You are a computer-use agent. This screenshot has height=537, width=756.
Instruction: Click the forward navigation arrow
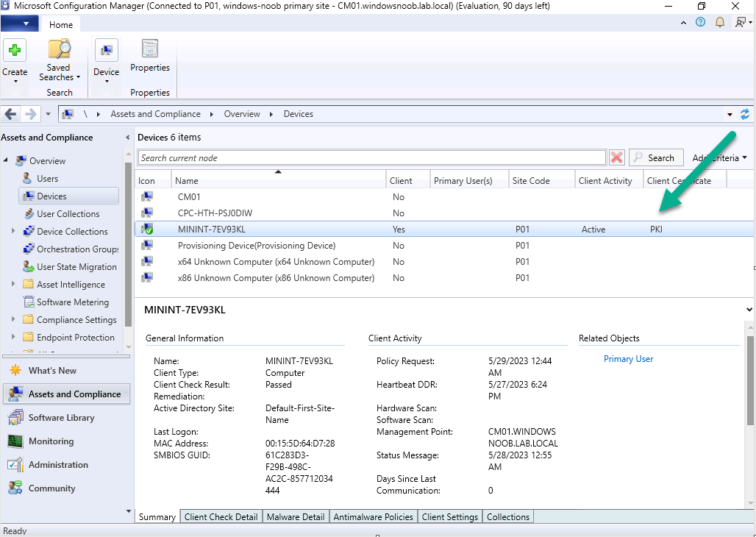(x=30, y=114)
